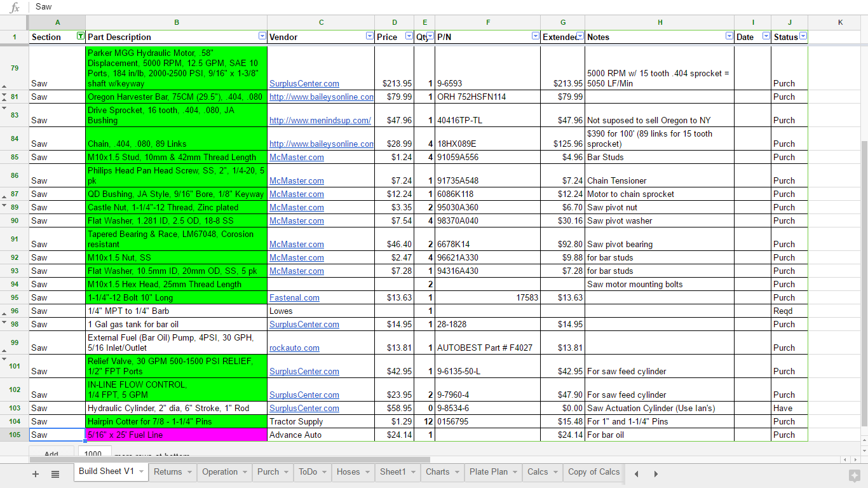Select the Reqd status cell
Viewport: 868px width, 488px height.
tap(789, 311)
